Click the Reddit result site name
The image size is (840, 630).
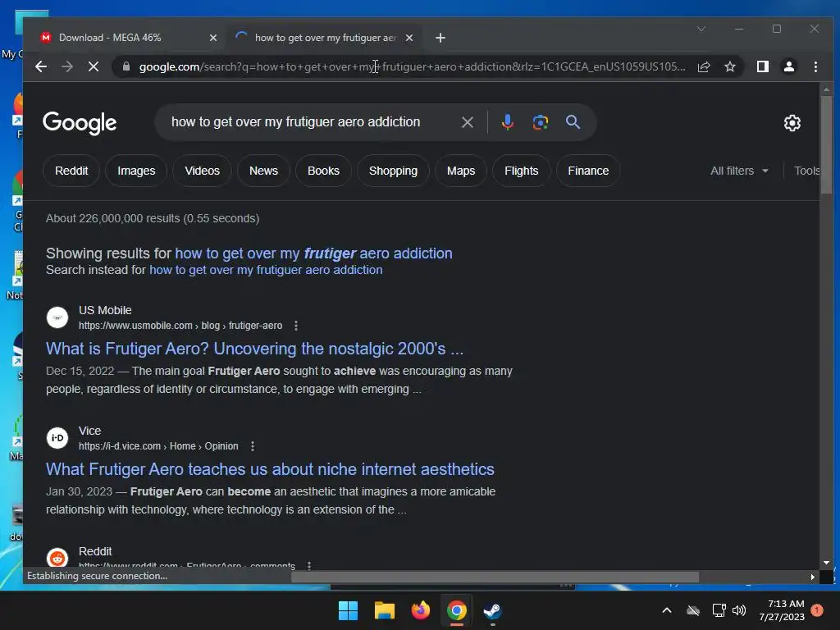coord(95,551)
